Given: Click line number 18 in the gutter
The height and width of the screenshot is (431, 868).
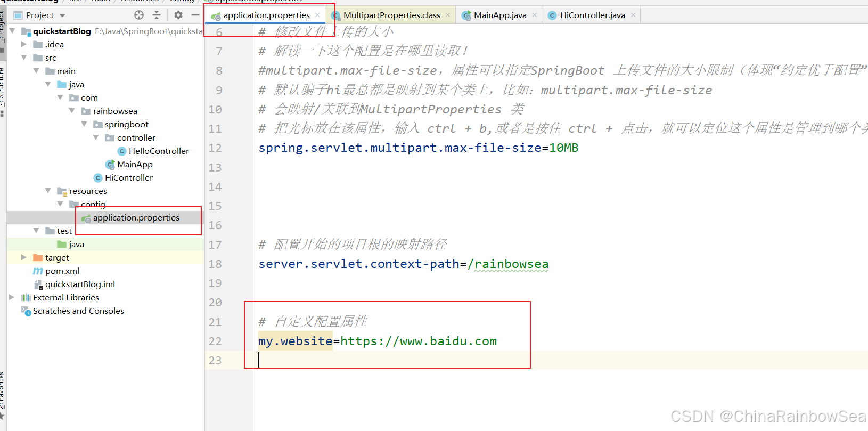Looking at the screenshot, I should point(215,264).
